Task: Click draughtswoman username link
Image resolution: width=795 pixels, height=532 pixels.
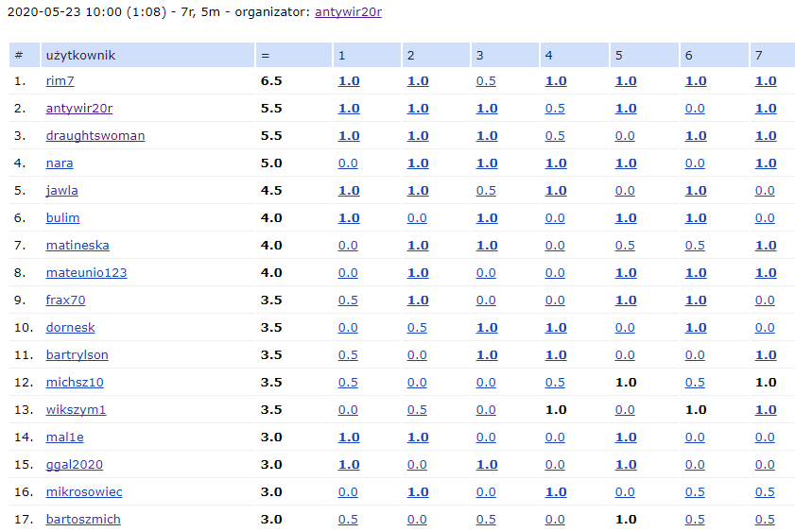Action: (95, 136)
